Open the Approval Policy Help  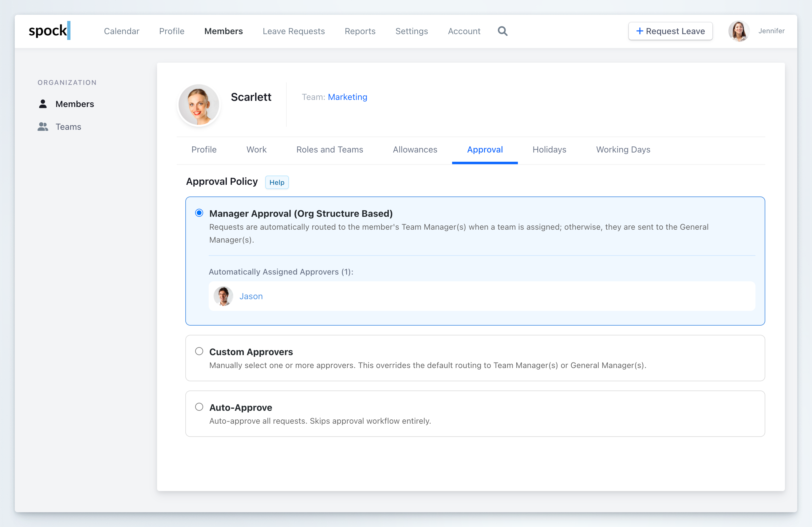[276, 182]
